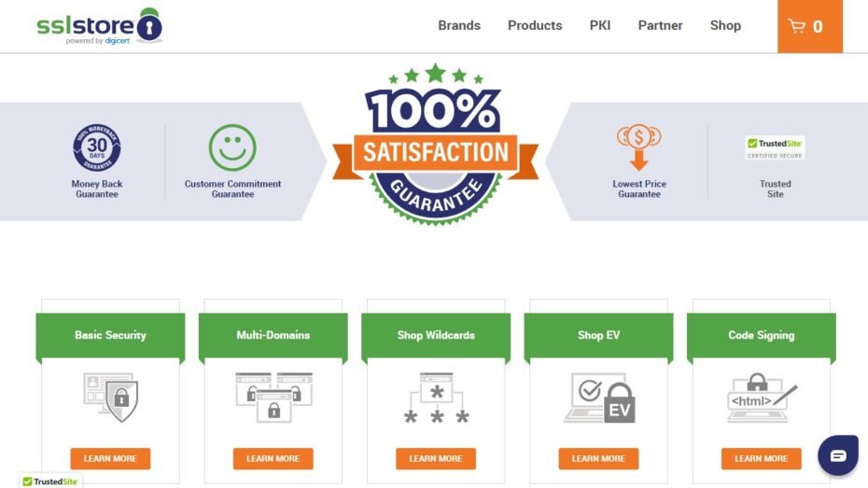Viewport: 868px width, 488px height.
Task: Open the live chat bubble icon
Action: pyautogui.click(x=837, y=455)
